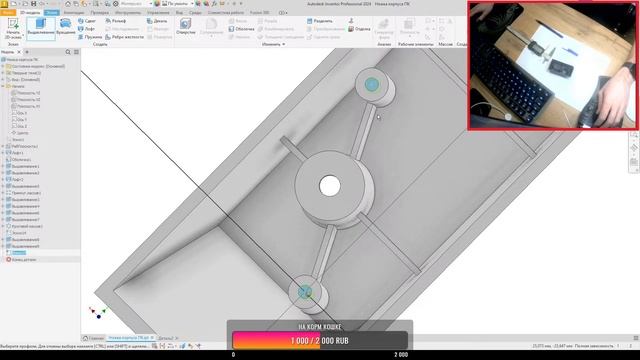Click the Save icon in quick access toolbar

pyautogui.click(x=33, y=4)
